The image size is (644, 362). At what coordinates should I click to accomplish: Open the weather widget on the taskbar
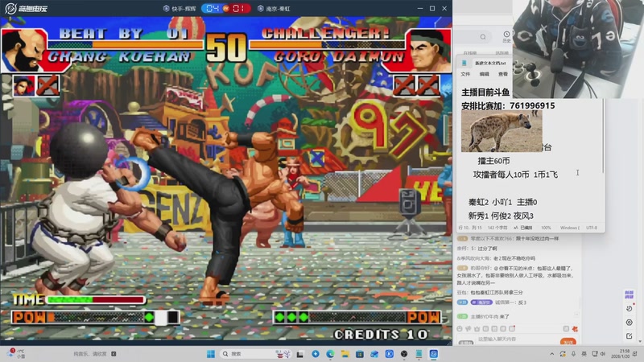16,354
